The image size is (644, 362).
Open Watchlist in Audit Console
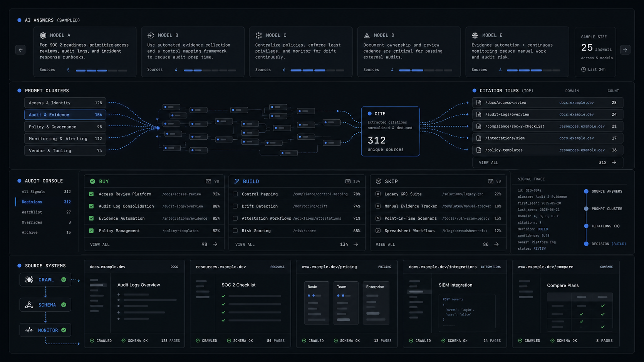[46, 212]
